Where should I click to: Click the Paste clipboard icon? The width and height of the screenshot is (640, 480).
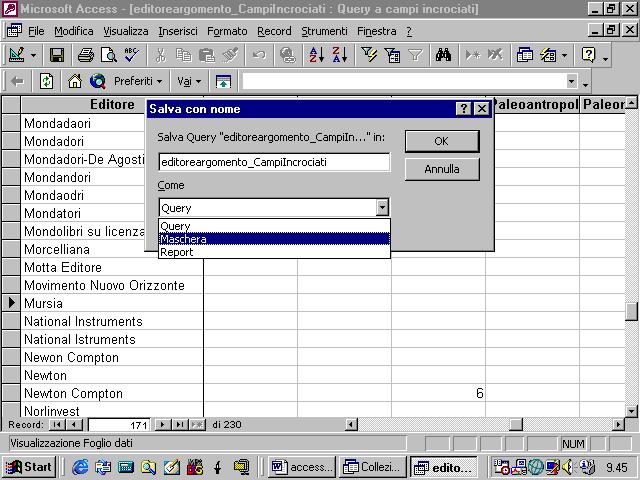(207, 55)
